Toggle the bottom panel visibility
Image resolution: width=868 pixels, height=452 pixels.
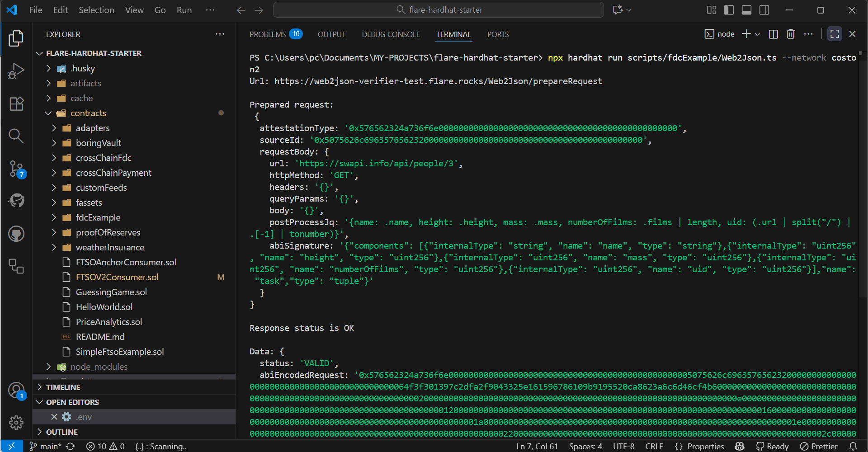click(x=746, y=9)
